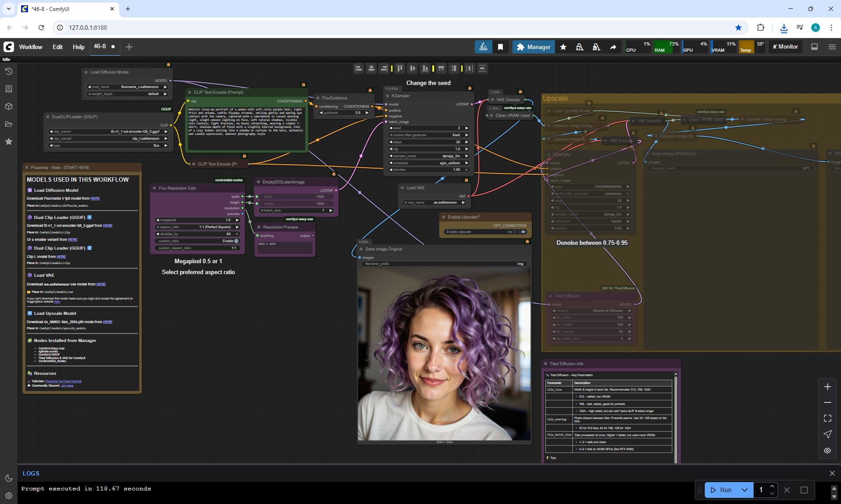Toggle custom_ratio Enable switch
The image size is (841, 504).
236,241
